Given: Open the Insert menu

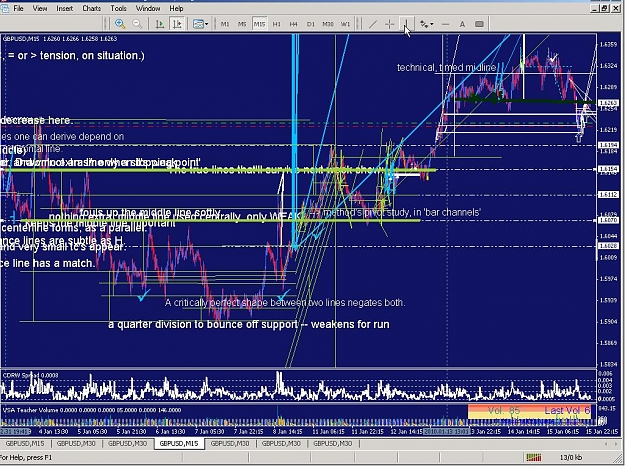Looking at the screenshot, I should pos(65,8).
